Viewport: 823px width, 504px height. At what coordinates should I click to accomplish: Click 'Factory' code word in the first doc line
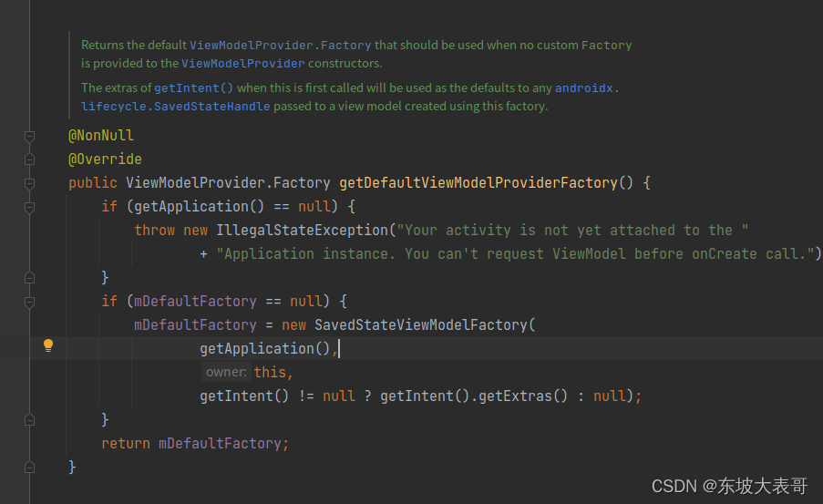606,46
